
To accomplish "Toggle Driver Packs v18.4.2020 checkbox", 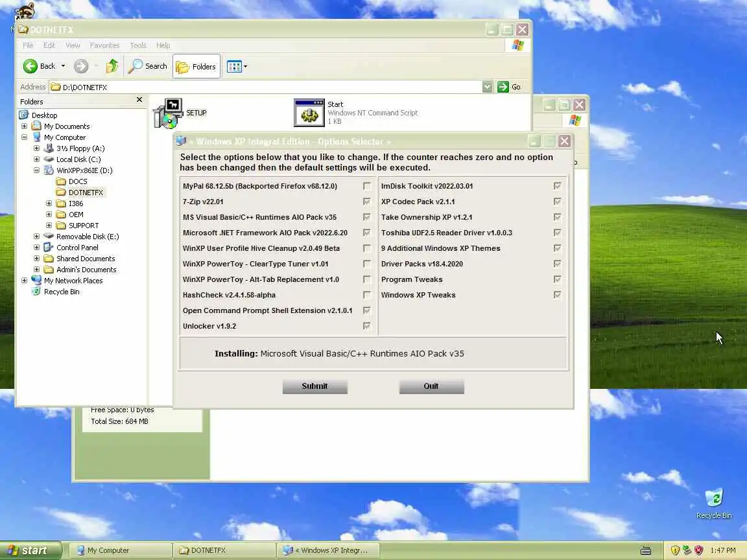I will point(558,264).
